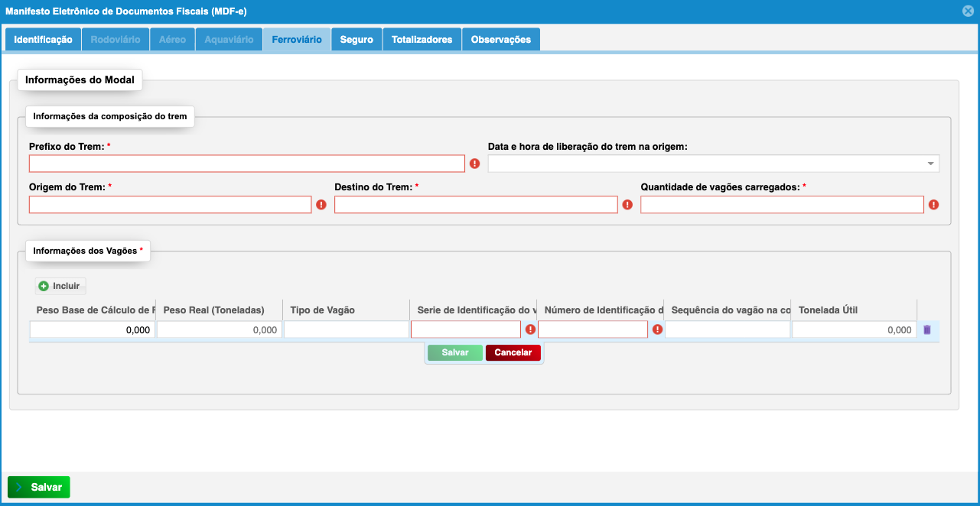
Task: Open the Seguro tab
Action: [x=357, y=40]
